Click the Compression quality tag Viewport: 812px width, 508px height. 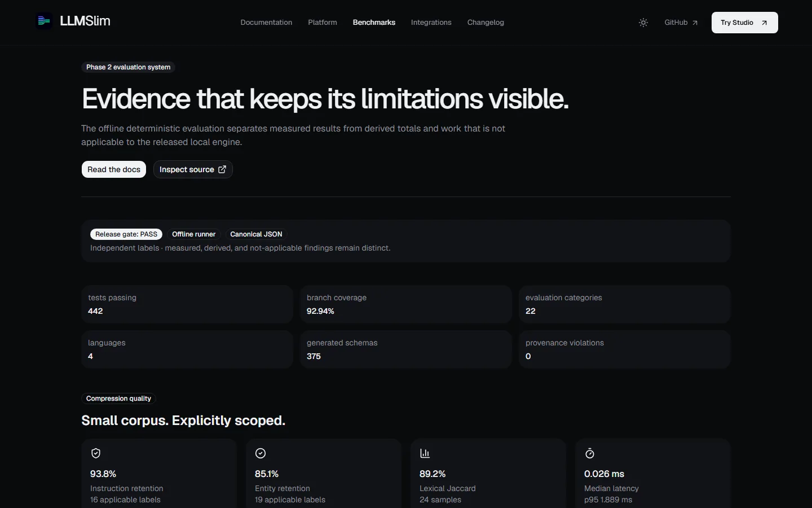(x=118, y=398)
